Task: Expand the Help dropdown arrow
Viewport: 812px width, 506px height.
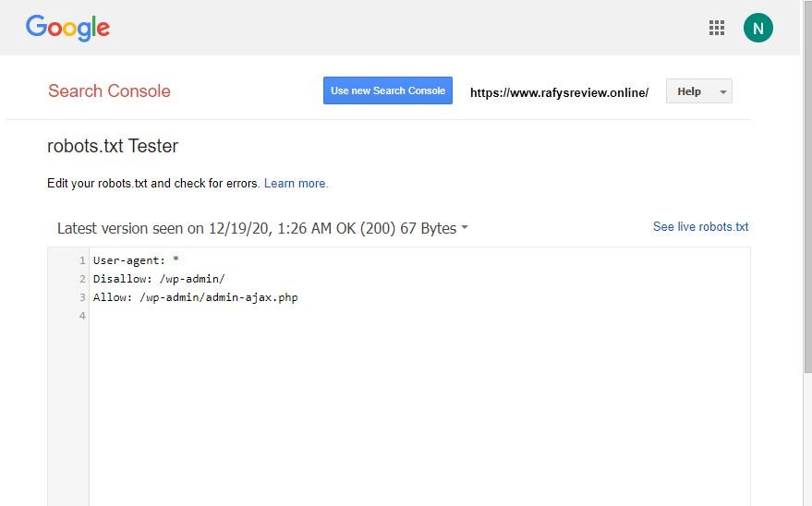Action: tap(723, 92)
